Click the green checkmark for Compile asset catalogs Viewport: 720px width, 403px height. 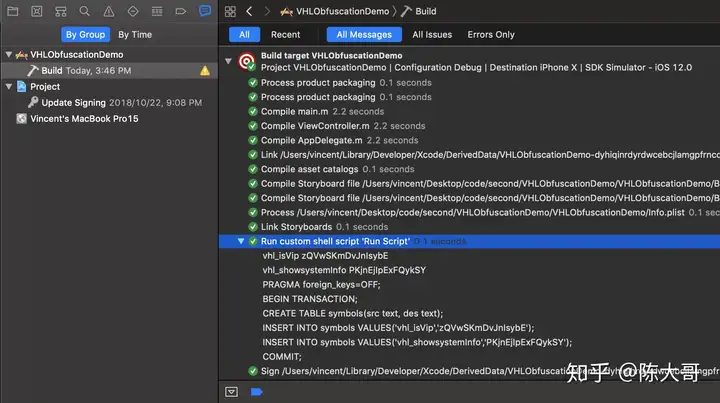[x=253, y=169]
